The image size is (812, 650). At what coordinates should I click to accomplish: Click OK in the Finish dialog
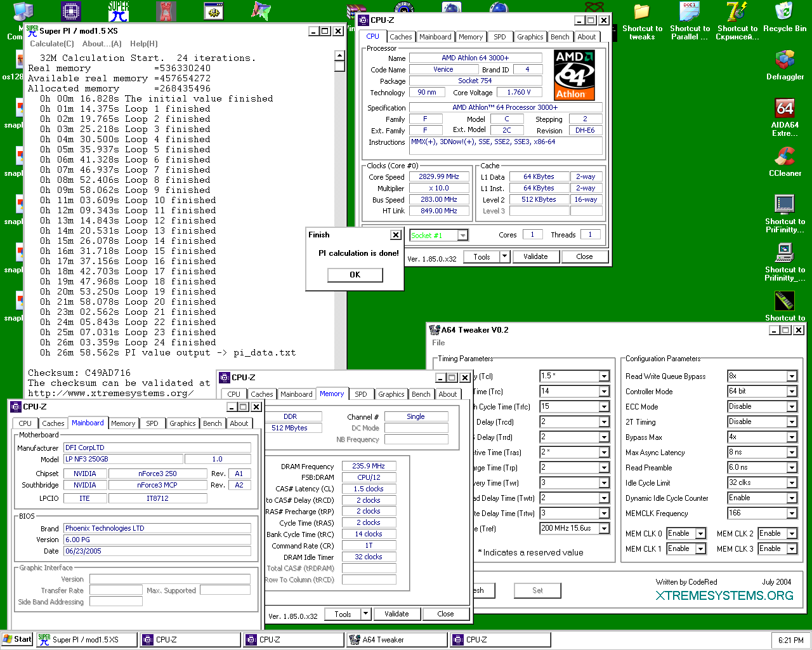coord(355,275)
